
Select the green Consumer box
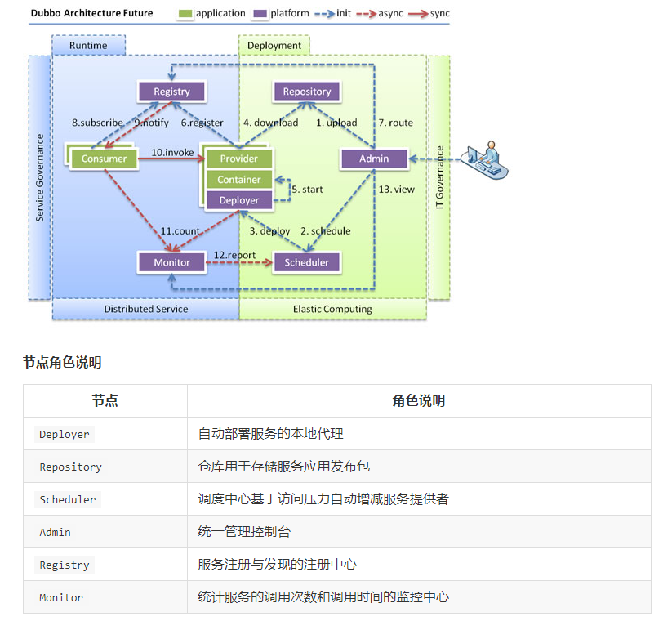tap(105, 159)
